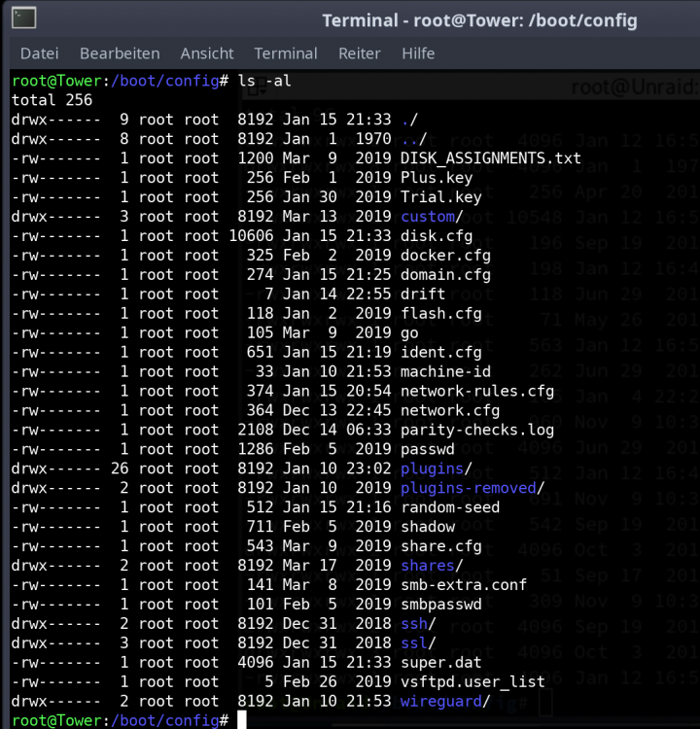
Task: Click the size 2108 of parity-checks.log
Action: tap(256, 430)
